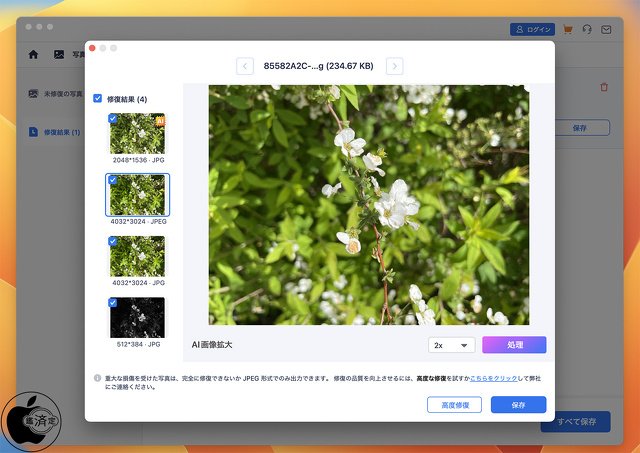Uncheck the 4032*3024 JPG thumbnail checkbox
The image size is (640, 453).
pyautogui.click(x=113, y=241)
